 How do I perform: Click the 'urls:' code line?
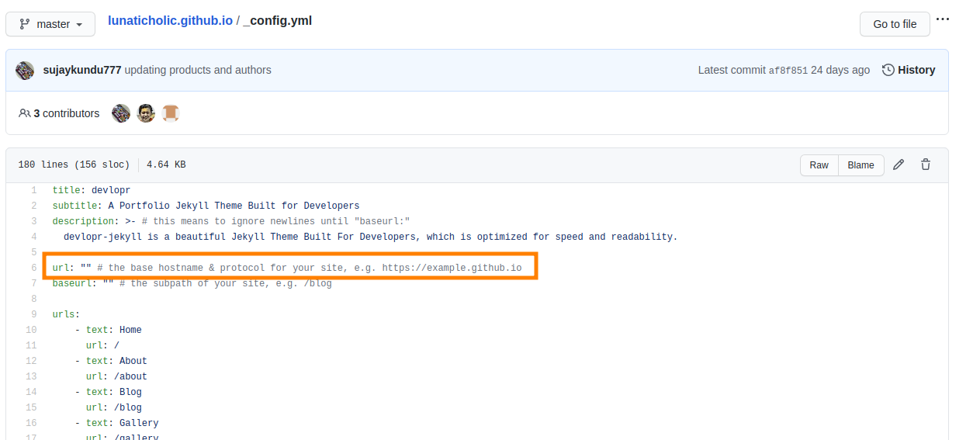(x=67, y=314)
